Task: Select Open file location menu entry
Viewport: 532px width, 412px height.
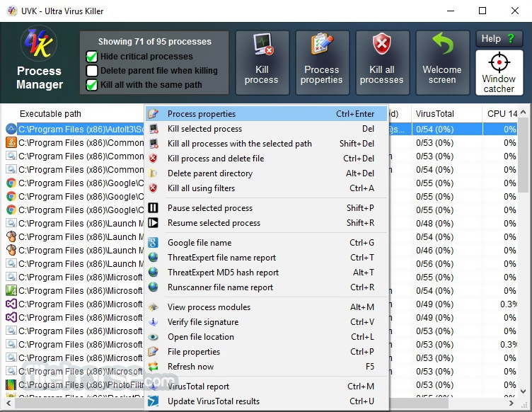Action: pyautogui.click(x=266, y=337)
